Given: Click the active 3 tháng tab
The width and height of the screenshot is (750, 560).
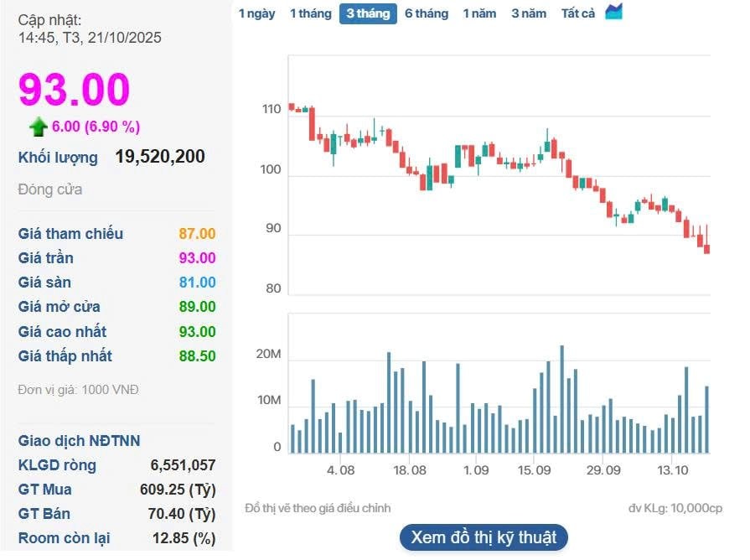Looking at the screenshot, I should pos(368,13).
